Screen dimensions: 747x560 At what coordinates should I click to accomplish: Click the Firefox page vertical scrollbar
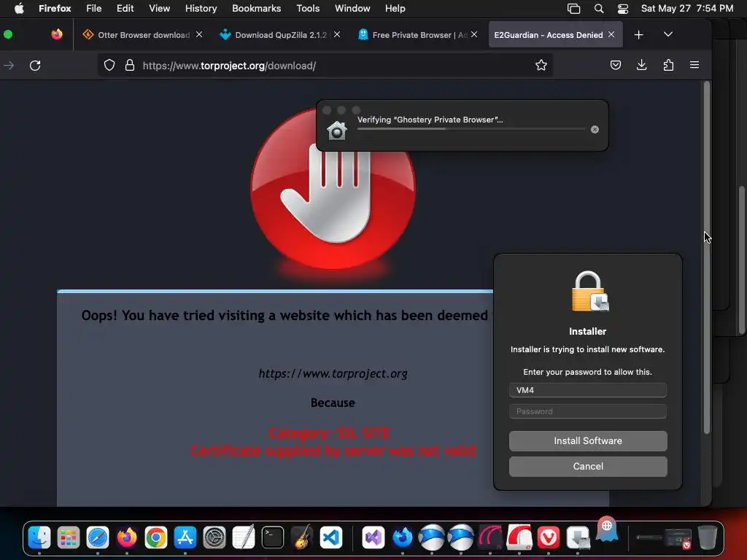click(x=706, y=257)
